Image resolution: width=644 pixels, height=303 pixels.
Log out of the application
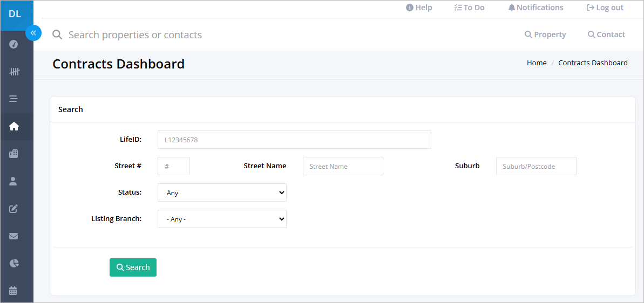[605, 8]
